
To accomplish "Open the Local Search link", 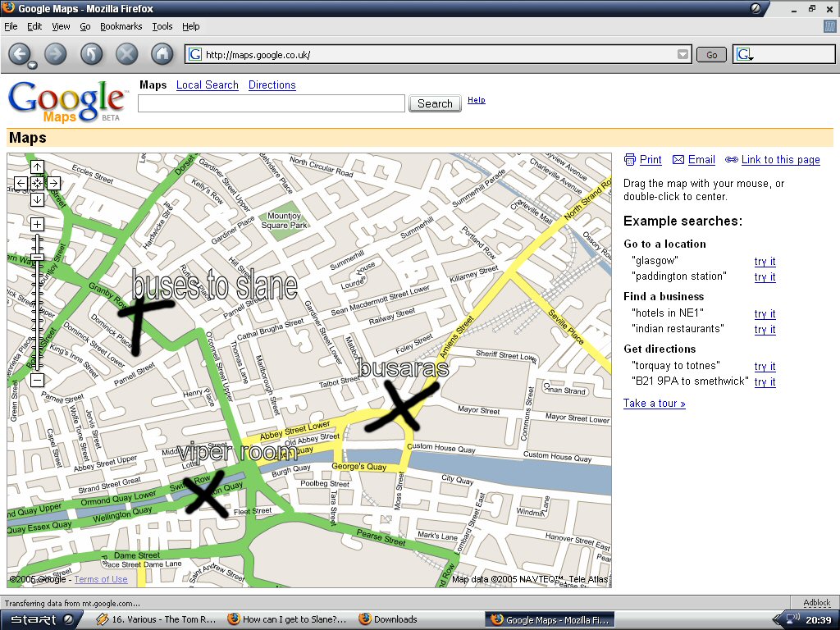I will (x=208, y=84).
